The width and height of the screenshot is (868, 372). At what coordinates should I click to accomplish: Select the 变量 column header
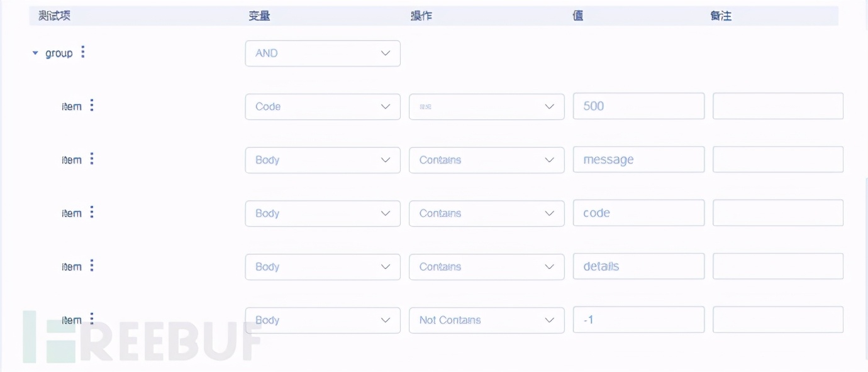[x=260, y=15]
